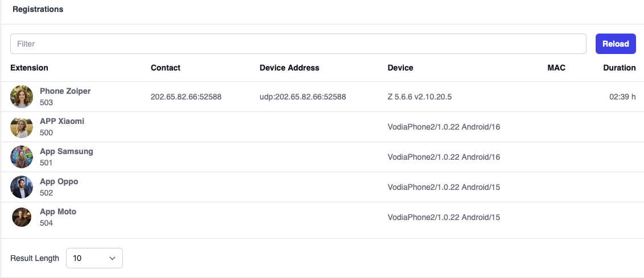This screenshot has width=644, height=278.
Task: Focus the Filter text field
Action: (x=298, y=44)
